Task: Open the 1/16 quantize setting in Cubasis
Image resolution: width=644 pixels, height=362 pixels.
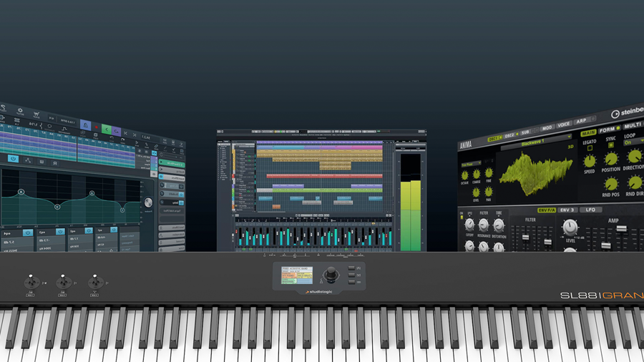Action: click(x=33, y=124)
